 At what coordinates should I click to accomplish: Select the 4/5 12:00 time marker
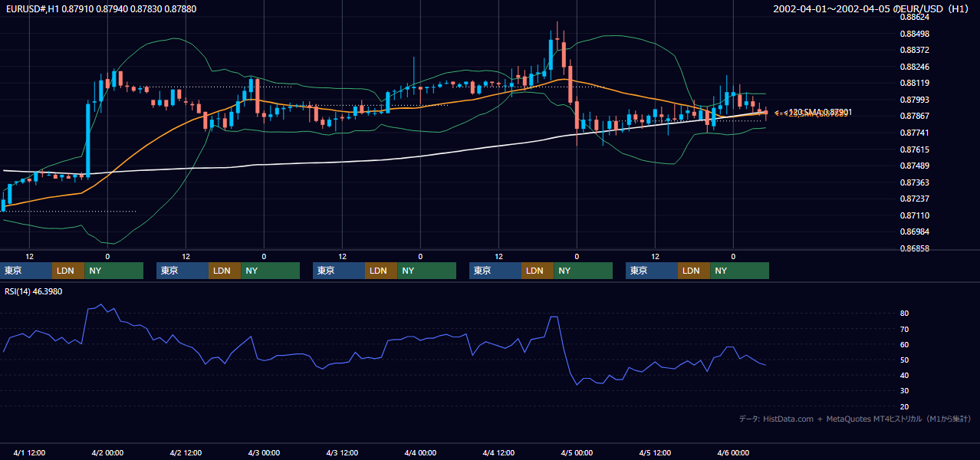pyautogui.click(x=656, y=453)
